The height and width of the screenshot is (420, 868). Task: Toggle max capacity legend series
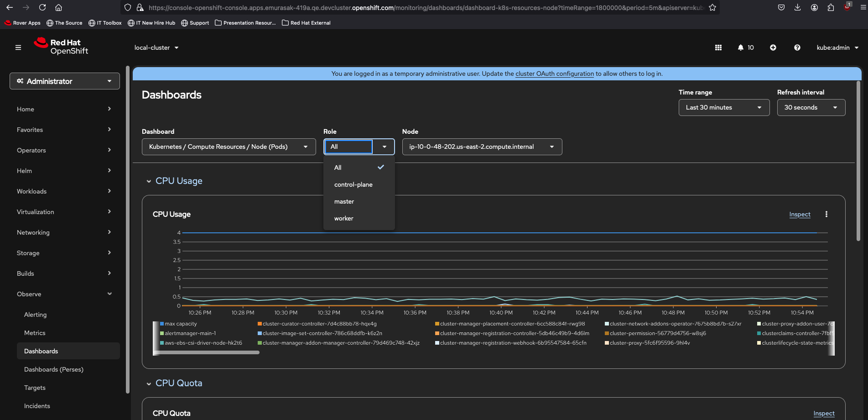[x=181, y=324]
